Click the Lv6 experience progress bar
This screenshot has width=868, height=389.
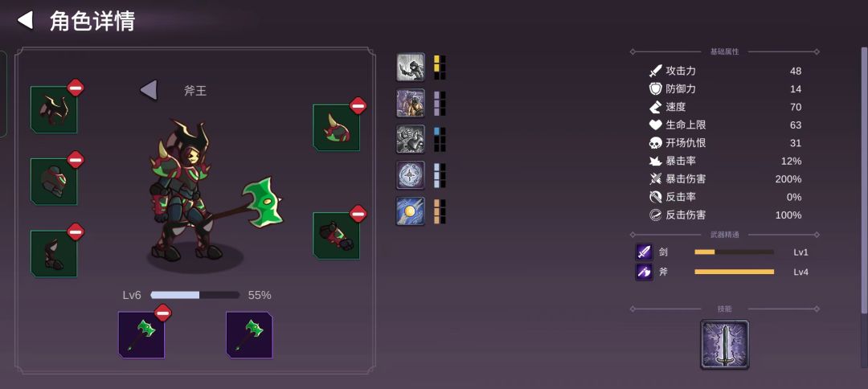[x=194, y=295]
